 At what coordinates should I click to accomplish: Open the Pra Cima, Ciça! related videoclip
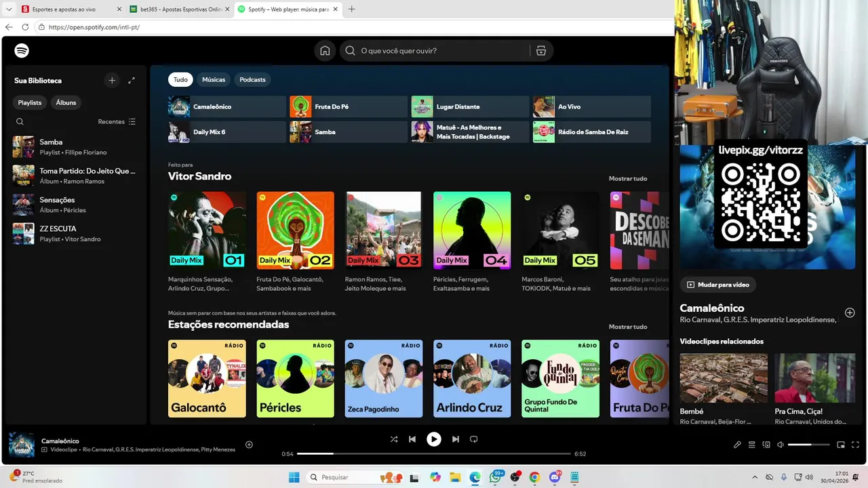point(815,388)
